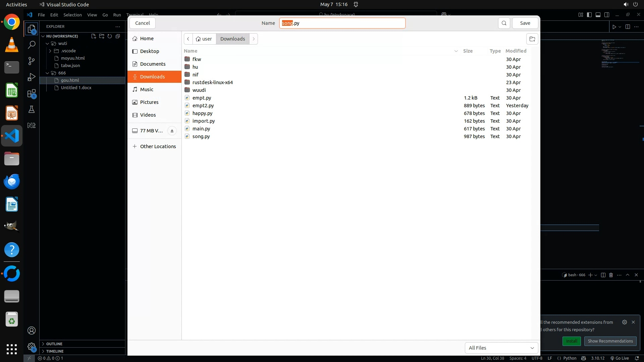Open the Selection menu

coord(72,15)
